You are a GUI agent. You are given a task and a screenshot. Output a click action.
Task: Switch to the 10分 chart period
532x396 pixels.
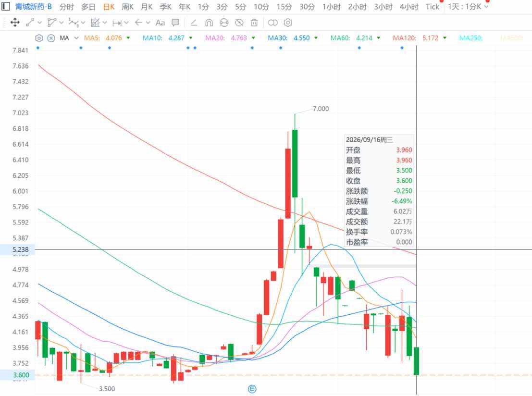[x=261, y=7]
